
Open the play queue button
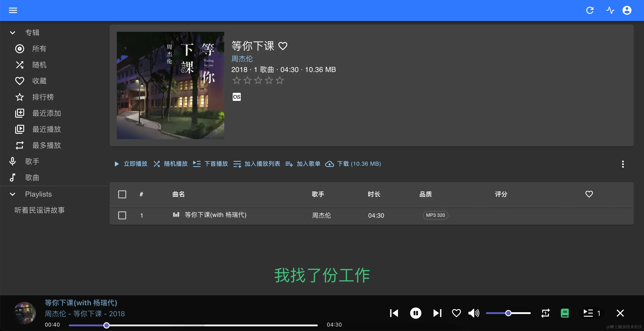point(591,313)
